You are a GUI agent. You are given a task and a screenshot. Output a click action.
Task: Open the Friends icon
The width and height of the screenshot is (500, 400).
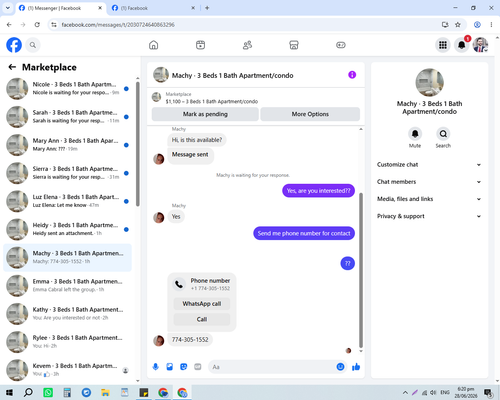247,45
